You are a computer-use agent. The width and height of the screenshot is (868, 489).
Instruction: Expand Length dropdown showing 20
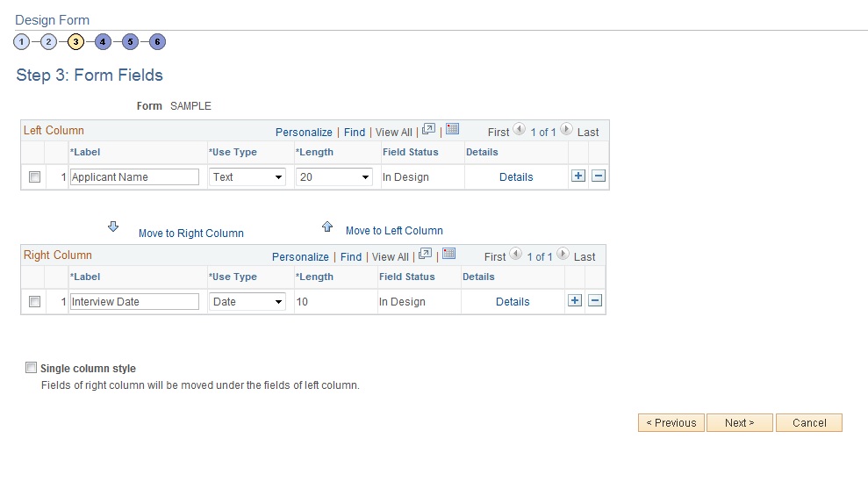pos(334,177)
